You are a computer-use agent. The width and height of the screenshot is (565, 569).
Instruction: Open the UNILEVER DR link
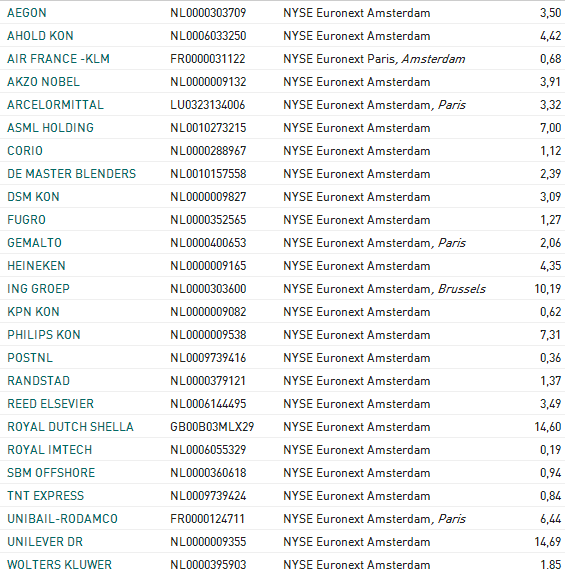[45, 541]
